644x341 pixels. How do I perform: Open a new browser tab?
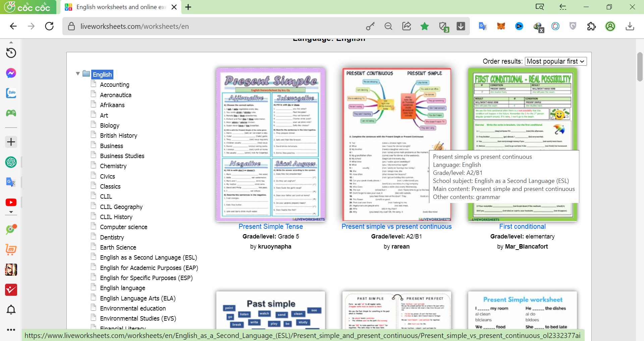tap(188, 7)
